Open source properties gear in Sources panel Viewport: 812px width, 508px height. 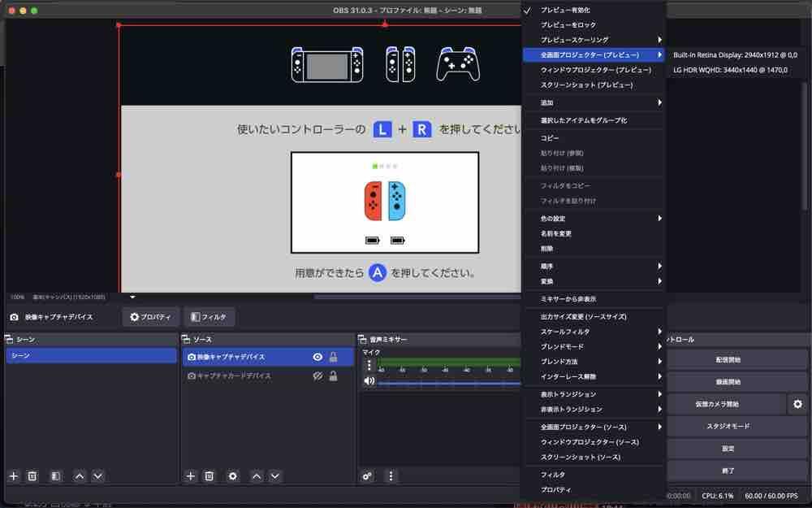point(232,475)
